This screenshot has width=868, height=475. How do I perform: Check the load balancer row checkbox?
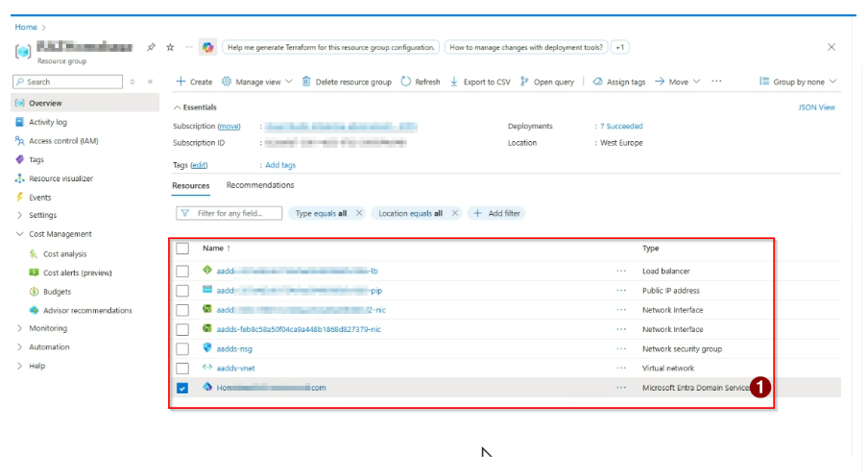click(182, 271)
